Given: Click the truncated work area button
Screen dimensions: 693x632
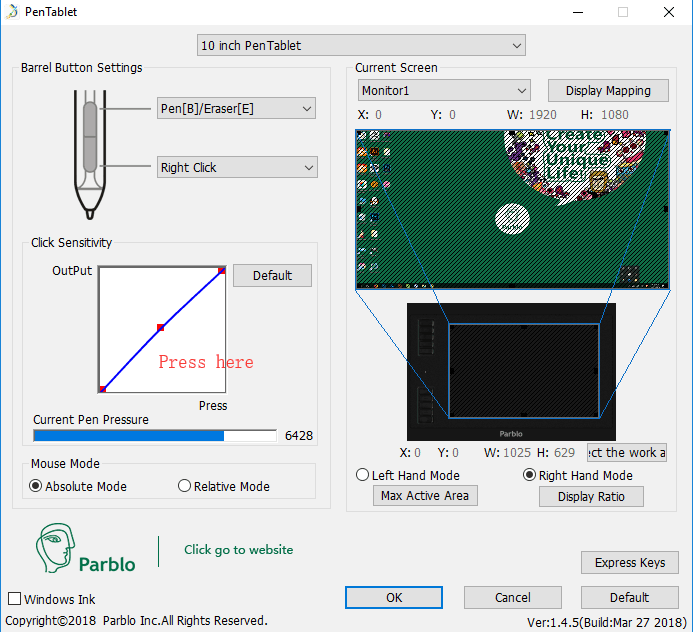Looking at the screenshot, I should coord(627,453).
